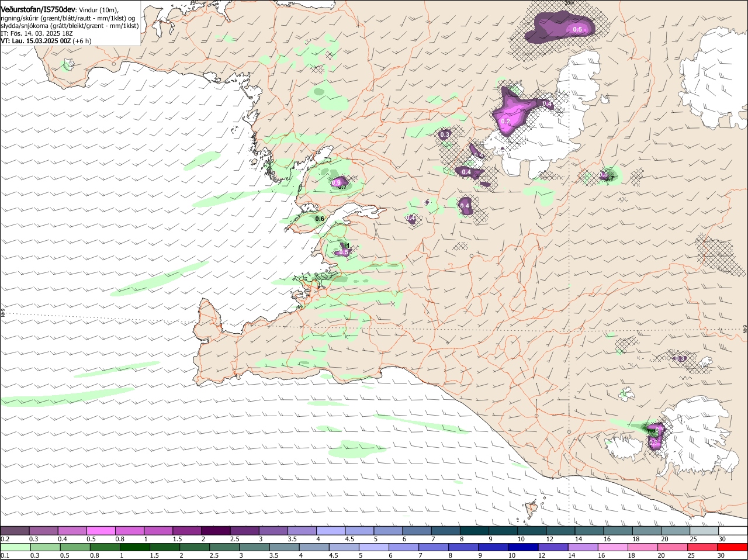The image size is (748, 560).
Task: Pick the bright pink 0.5 snow legend swatch
Action: [x=101, y=531]
